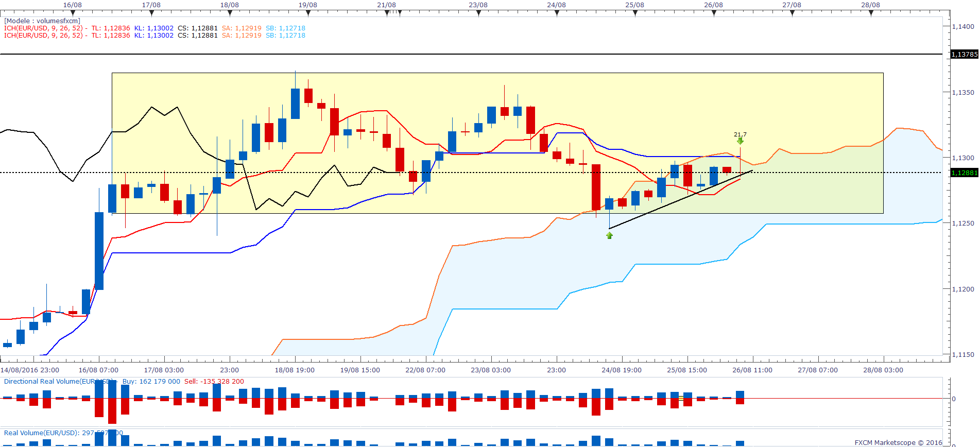Click the green up arrow below the trendline start

pos(609,235)
